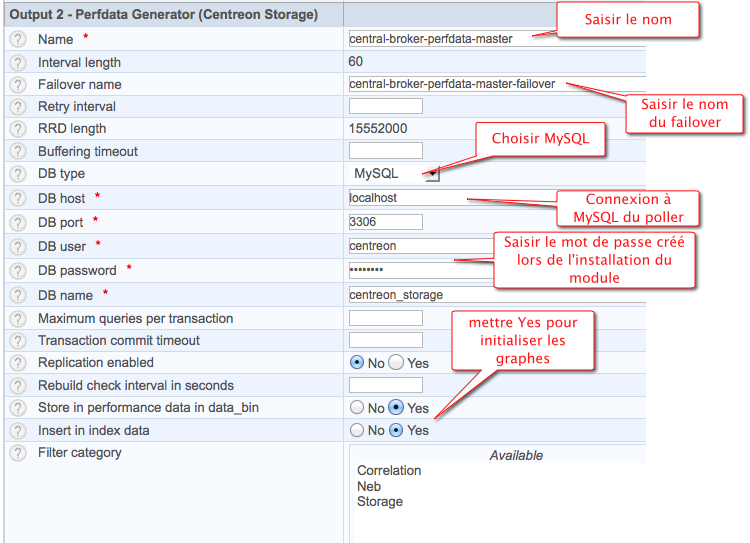Viewport: 750px width, 543px height.
Task: Open help icon for Filter category
Action: coord(18,453)
